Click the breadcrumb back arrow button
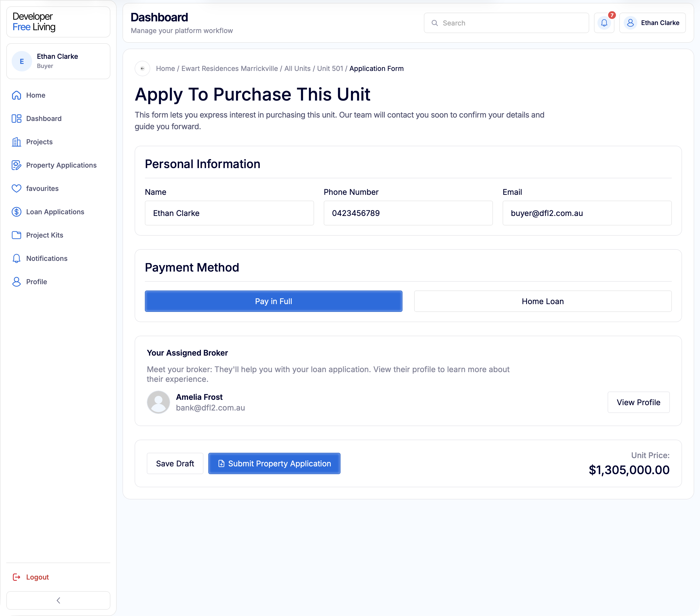 pyautogui.click(x=142, y=68)
